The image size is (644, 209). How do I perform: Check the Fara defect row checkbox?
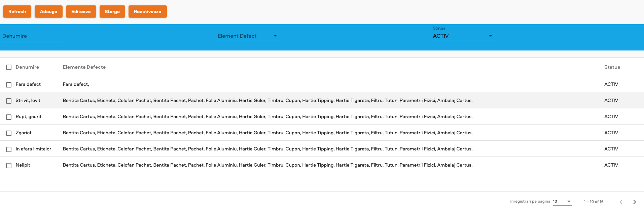coord(9,85)
